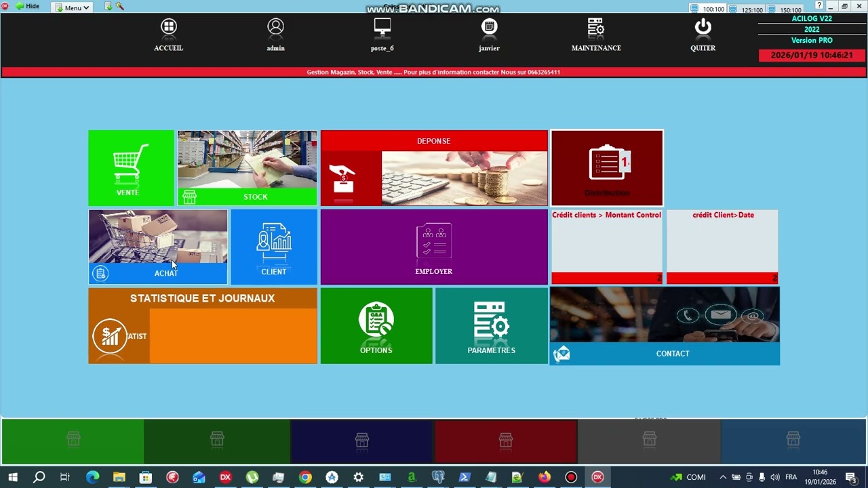Open the PARAMETRES settings tile
The height and width of the screenshot is (488, 868).
pyautogui.click(x=492, y=326)
